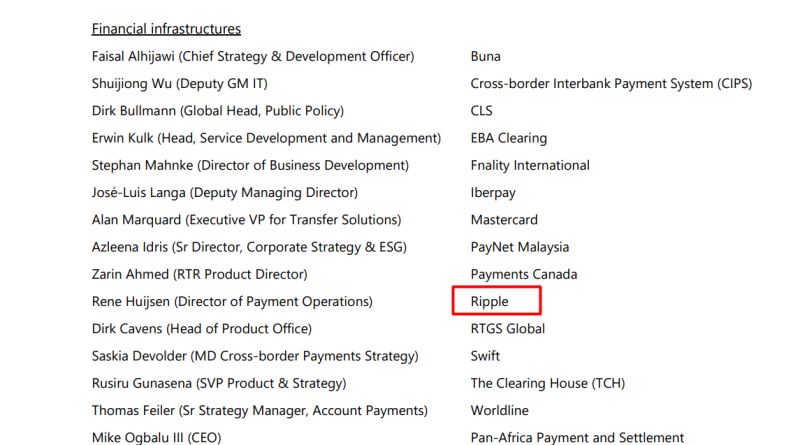The image size is (800, 445).
Task: Select 'Mike Ogbalu III (CEO)'
Action: click(x=157, y=438)
